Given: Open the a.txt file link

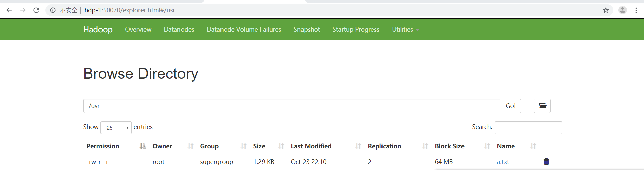Looking at the screenshot, I should 503,162.
